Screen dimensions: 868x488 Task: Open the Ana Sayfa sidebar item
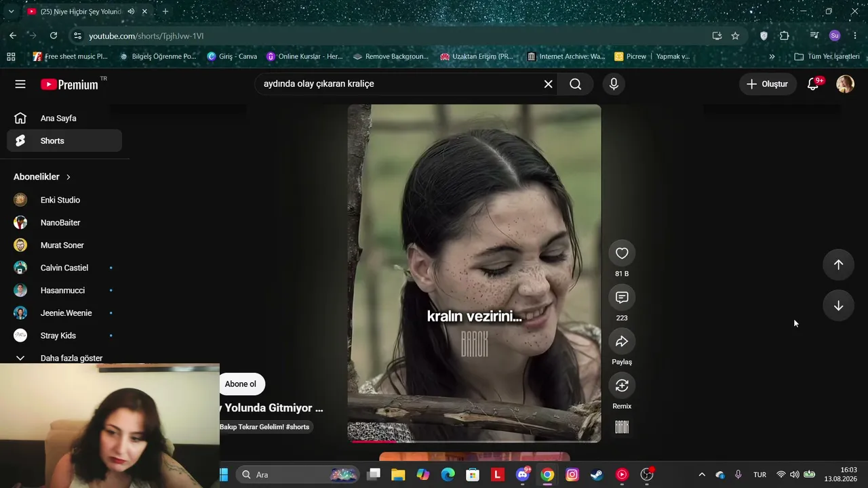pos(64,119)
